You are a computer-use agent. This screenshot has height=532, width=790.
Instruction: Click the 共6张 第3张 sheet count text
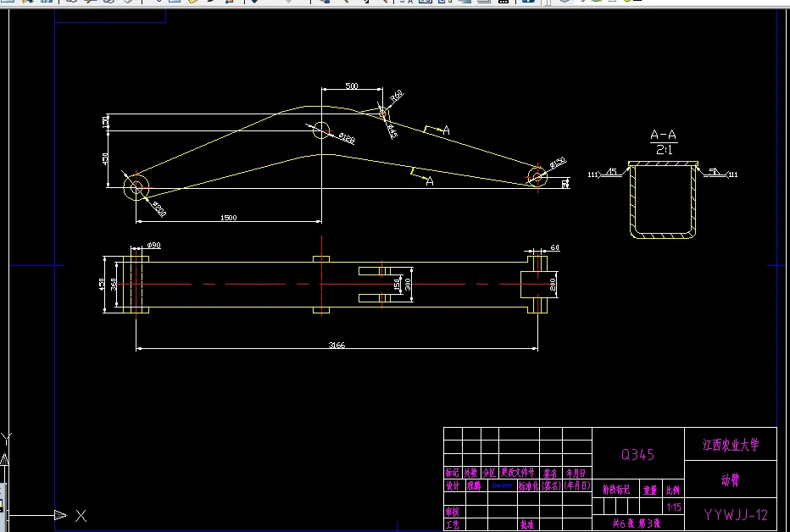click(x=637, y=524)
